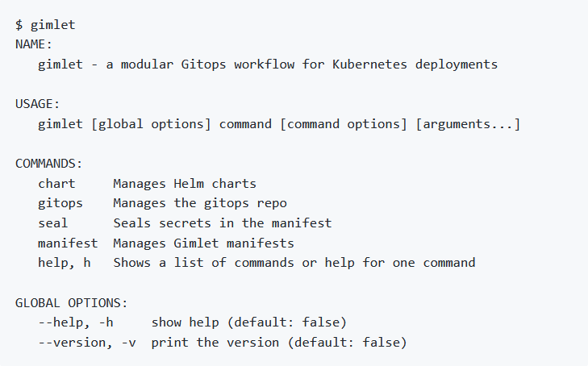Click the '--version, -v' option text
588x366 pixels.
coord(87,343)
